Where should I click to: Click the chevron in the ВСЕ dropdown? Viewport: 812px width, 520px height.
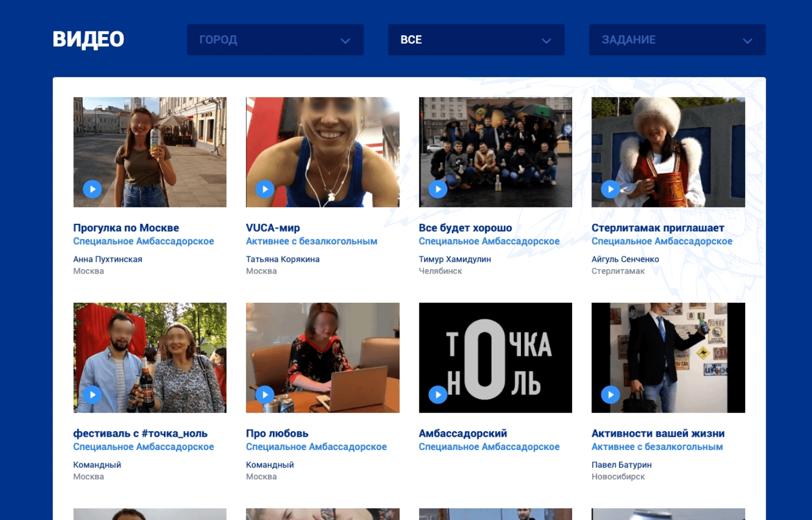546,41
